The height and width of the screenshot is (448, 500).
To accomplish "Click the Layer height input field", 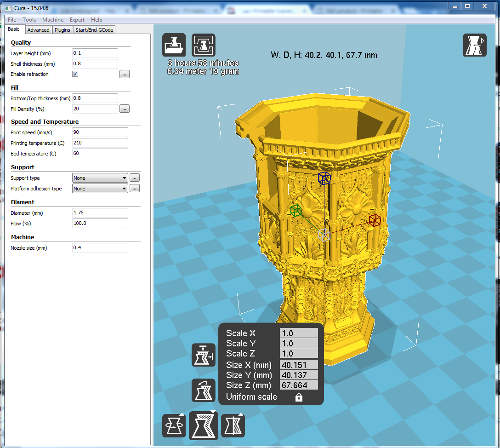I will tap(95, 53).
